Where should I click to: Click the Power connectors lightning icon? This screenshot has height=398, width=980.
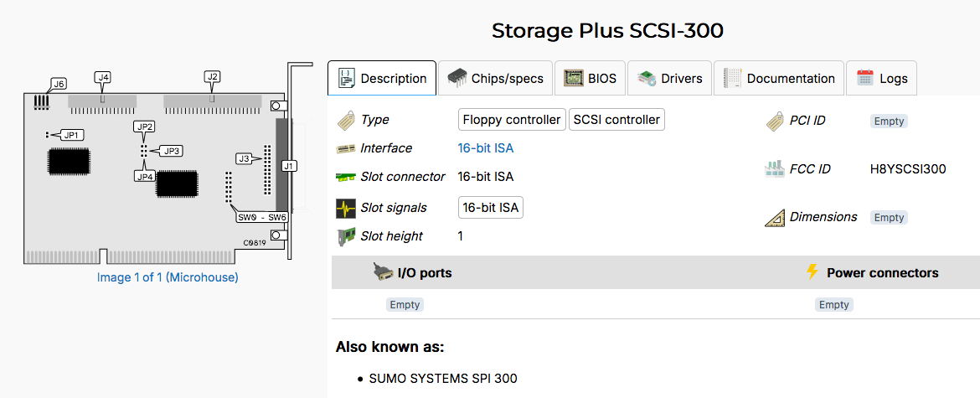[812, 272]
